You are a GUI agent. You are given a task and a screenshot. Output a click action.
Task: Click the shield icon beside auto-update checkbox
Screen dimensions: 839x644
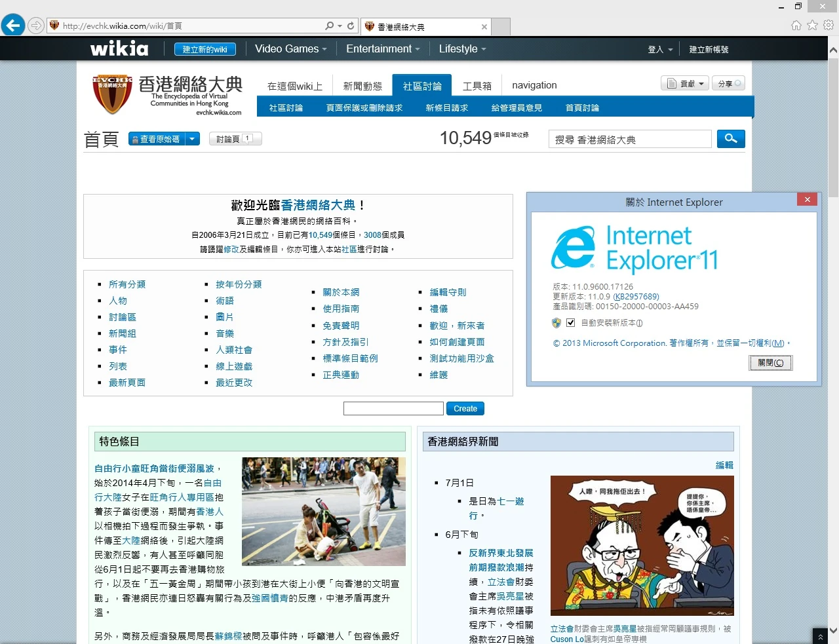click(x=556, y=323)
